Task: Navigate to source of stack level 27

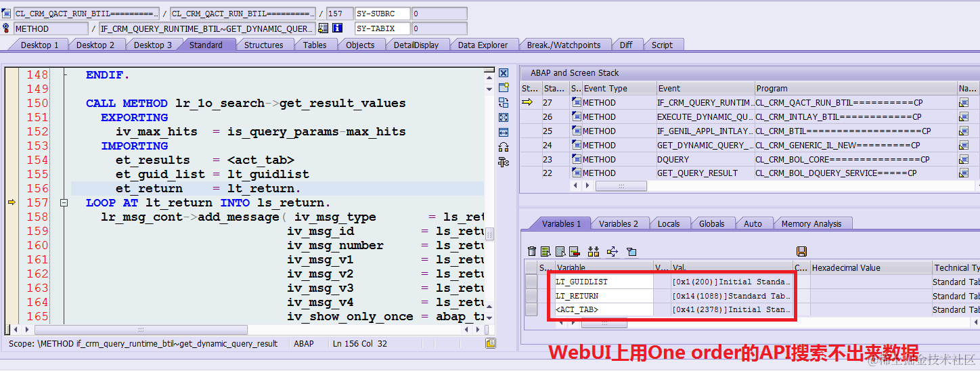Action: click(964, 103)
